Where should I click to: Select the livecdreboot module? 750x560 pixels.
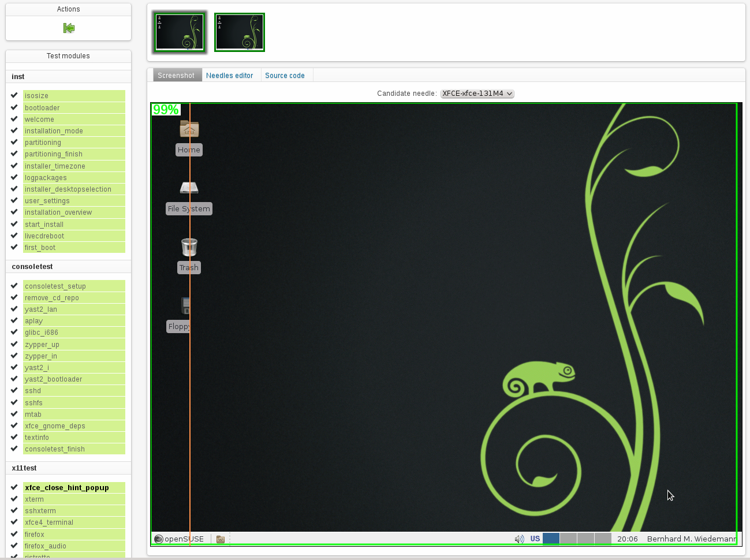click(x=74, y=236)
